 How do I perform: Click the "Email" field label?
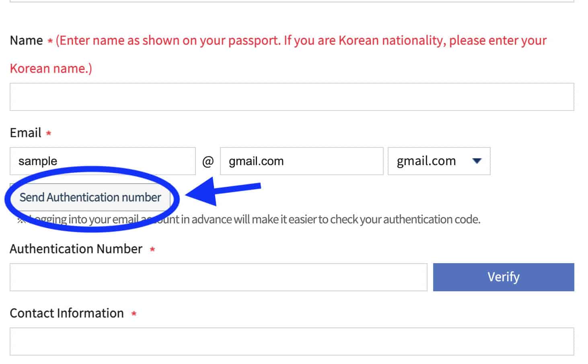25,133
